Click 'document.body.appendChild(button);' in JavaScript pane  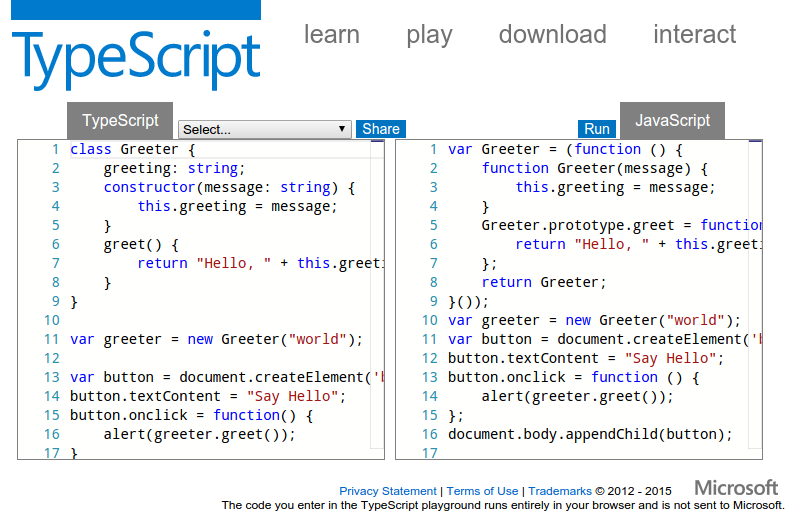click(x=590, y=434)
